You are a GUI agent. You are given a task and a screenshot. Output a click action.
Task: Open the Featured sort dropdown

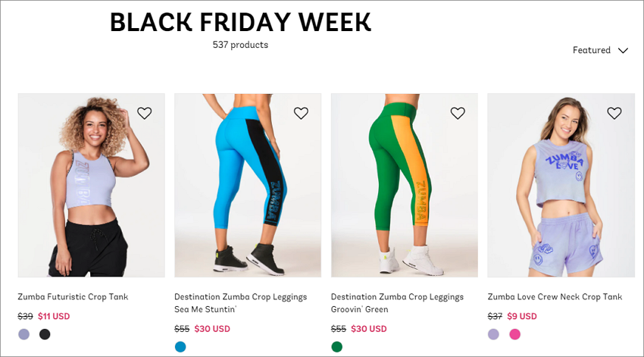click(600, 50)
